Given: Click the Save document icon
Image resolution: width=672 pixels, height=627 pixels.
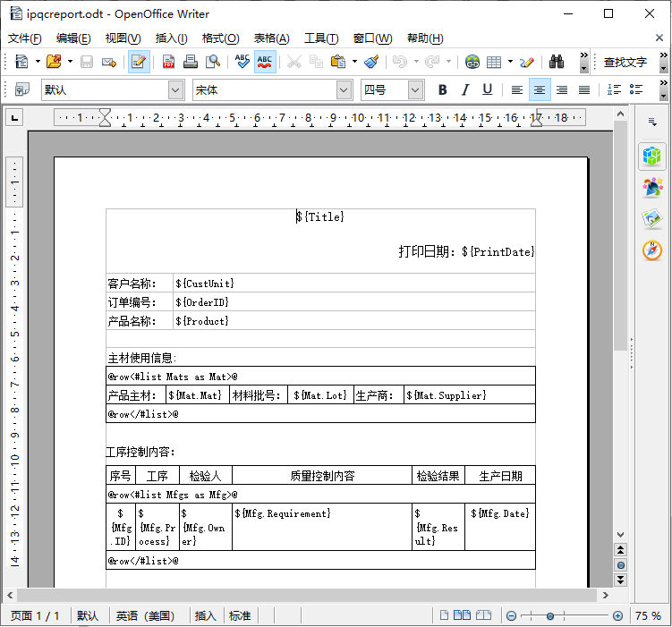Looking at the screenshot, I should coord(87,62).
